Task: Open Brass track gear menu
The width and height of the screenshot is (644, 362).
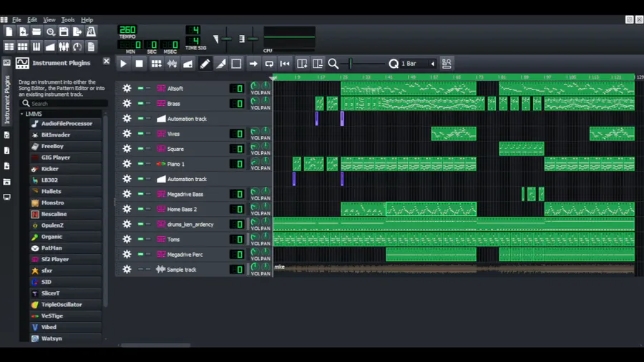Action: [127, 104]
